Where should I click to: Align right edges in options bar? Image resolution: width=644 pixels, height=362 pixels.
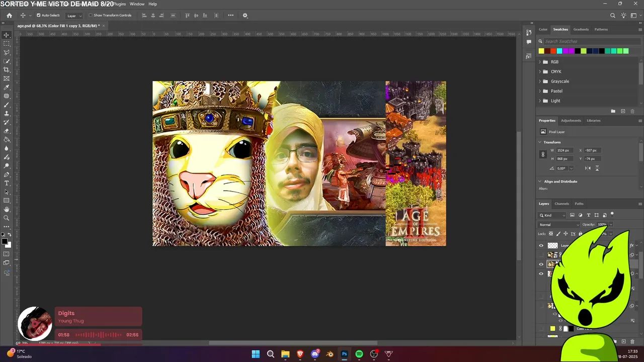[162, 16]
